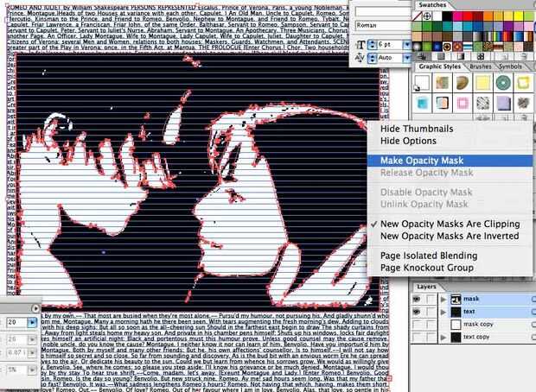This screenshot has height=392, width=536.
Task: Expand the text copy layer triangle
Action: coord(443,338)
